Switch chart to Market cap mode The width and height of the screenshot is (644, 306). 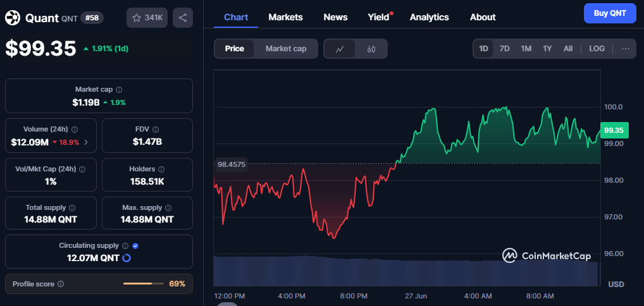(286, 49)
